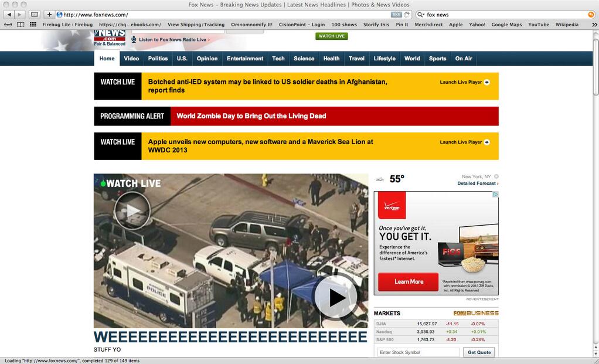Viewport: 599px width, 364px height.
Task: Open the Lifestyle section
Action: click(x=384, y=59)
